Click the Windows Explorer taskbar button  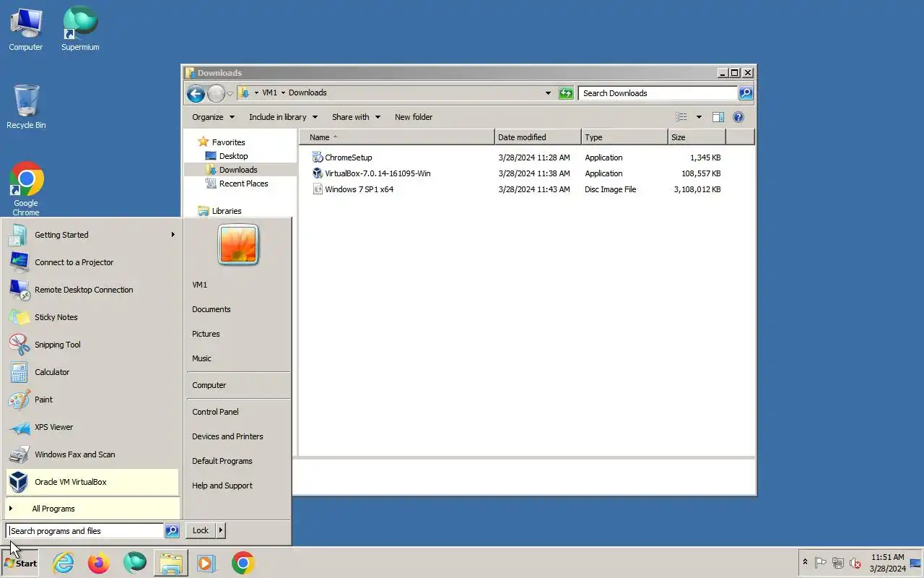point(171,563)
